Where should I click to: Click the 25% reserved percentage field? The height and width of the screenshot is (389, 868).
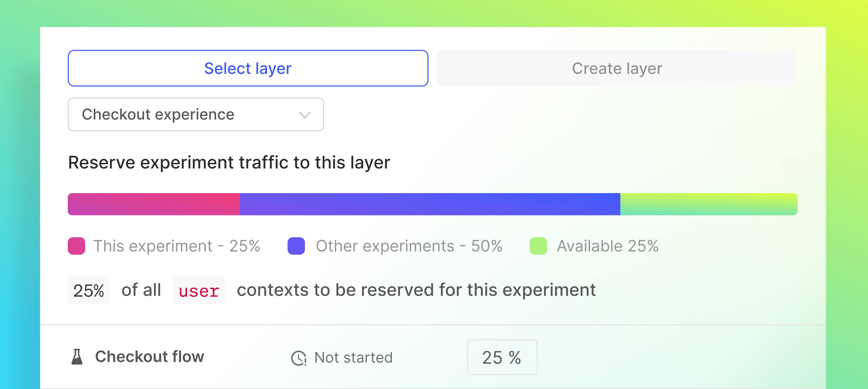click(x=89, y=290)
